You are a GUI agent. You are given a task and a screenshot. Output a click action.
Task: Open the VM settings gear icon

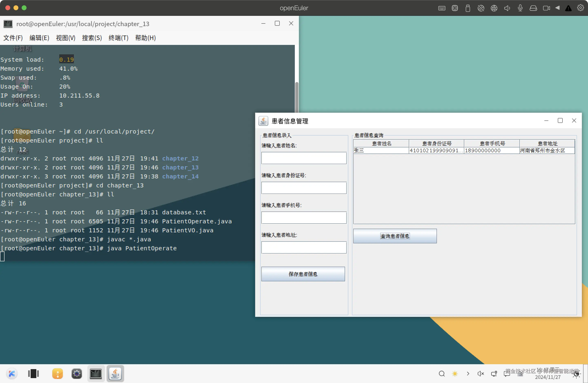click(x=580, y=8)
